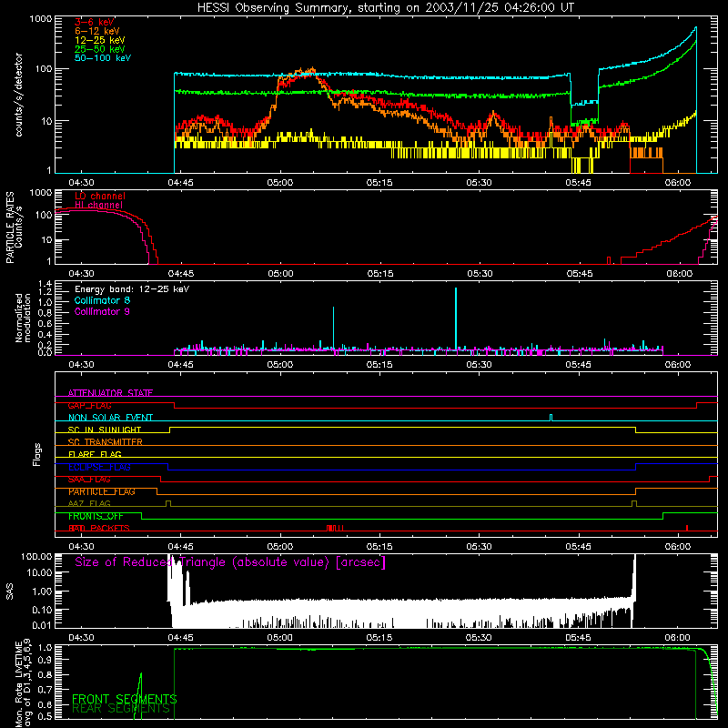Click the counts/s/detector axis title

point(18,95)
